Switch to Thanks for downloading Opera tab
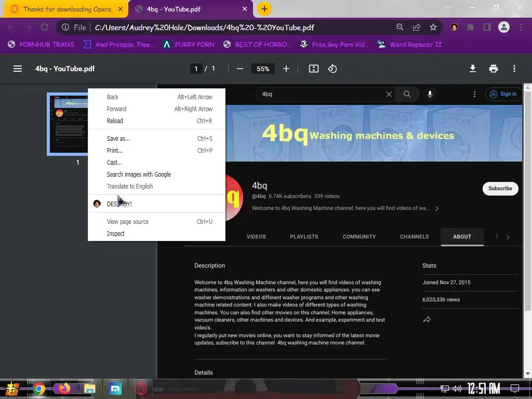This screenshot has width=532, height=399. [66, 9]
